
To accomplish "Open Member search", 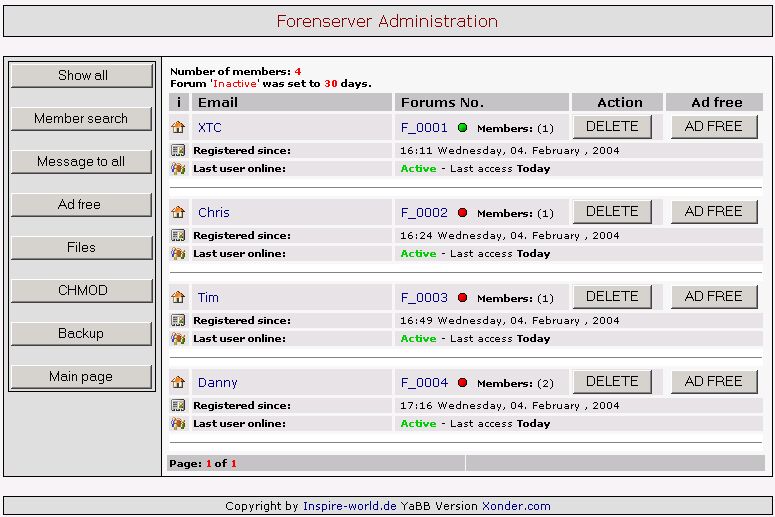I will coord(82,119).
